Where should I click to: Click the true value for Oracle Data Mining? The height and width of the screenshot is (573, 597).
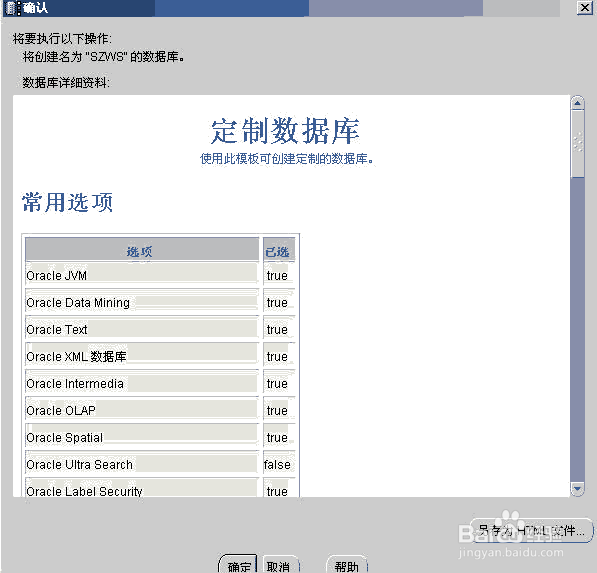tap(277, 302)
